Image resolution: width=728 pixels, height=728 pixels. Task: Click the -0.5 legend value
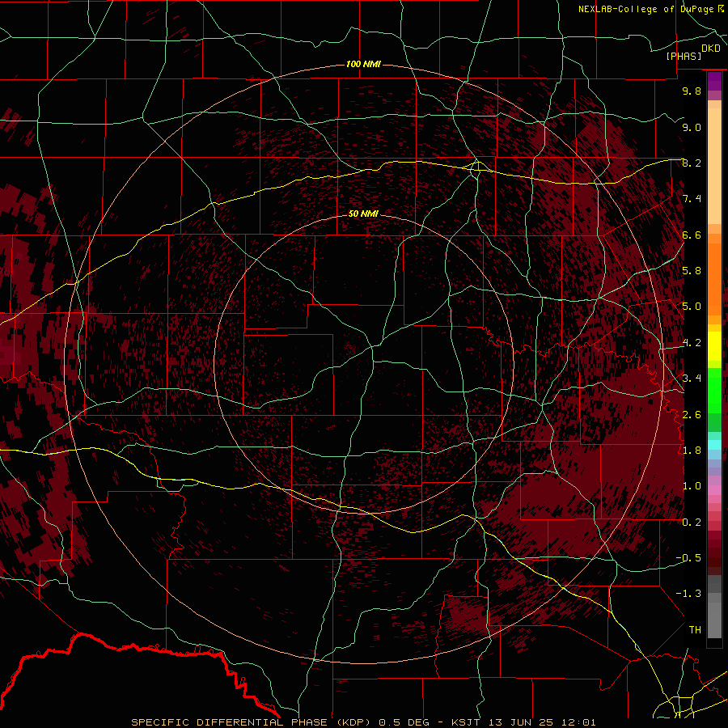[688, 558]
